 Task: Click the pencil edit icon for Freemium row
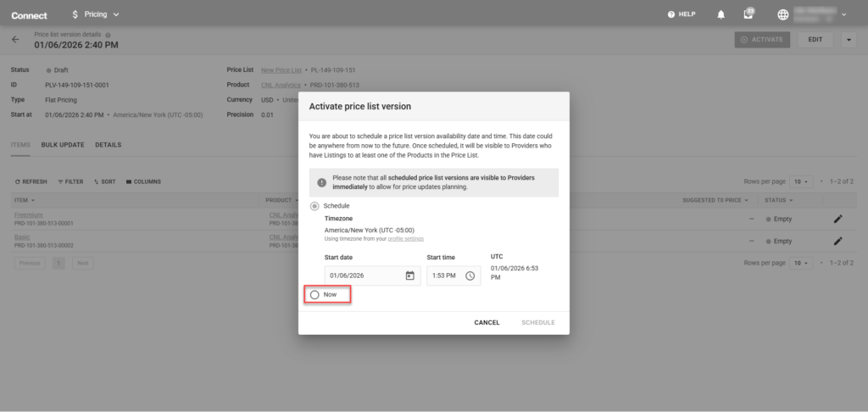(837, 219)
